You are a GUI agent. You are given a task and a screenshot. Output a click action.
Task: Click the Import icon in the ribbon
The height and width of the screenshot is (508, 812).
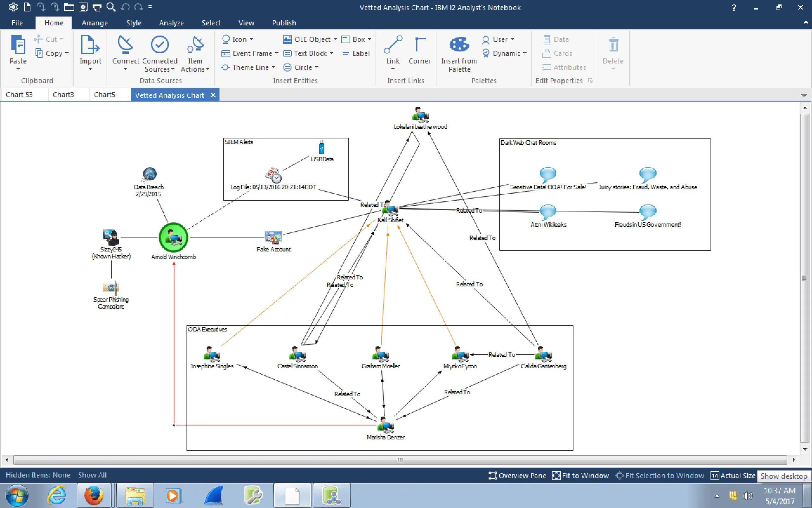tap(90, 45)
